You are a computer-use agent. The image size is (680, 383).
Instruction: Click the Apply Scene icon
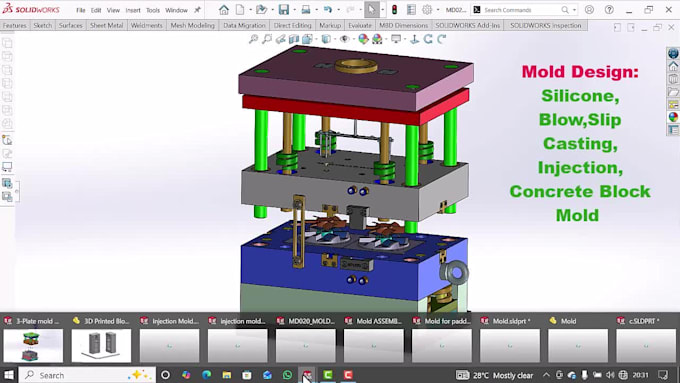tap(377, 39)
